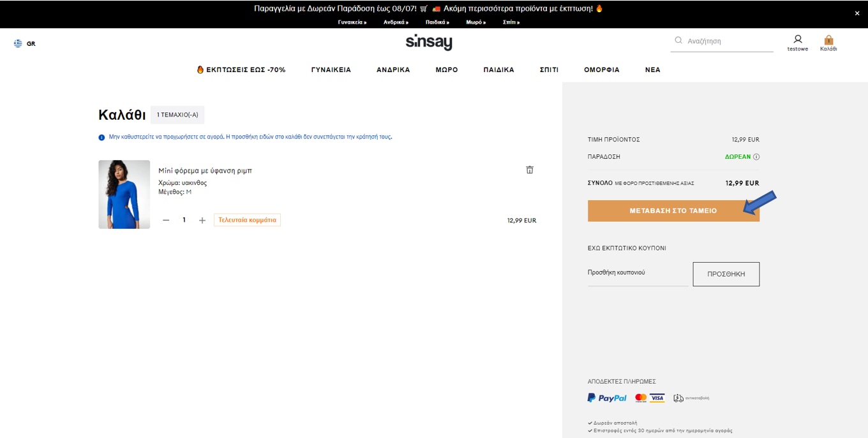
Task: Click the info icon beside ΔΩΡΕΑΝ
Action: click(756, 157)
